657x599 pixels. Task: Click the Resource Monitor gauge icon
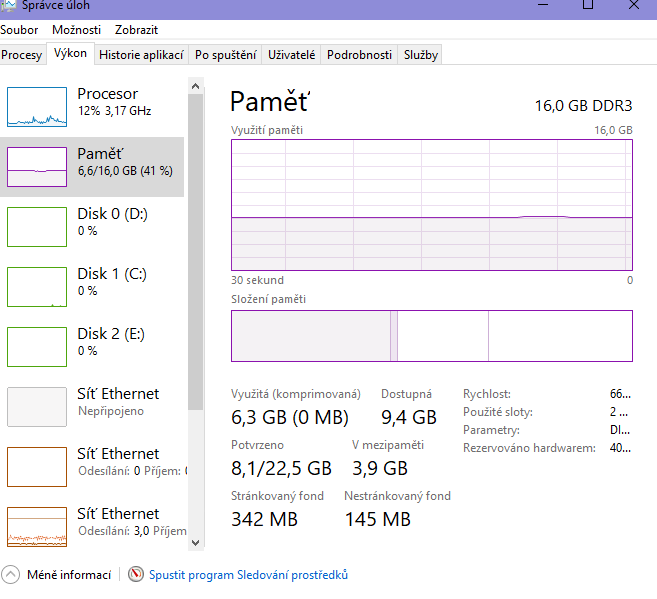(136, 575)
